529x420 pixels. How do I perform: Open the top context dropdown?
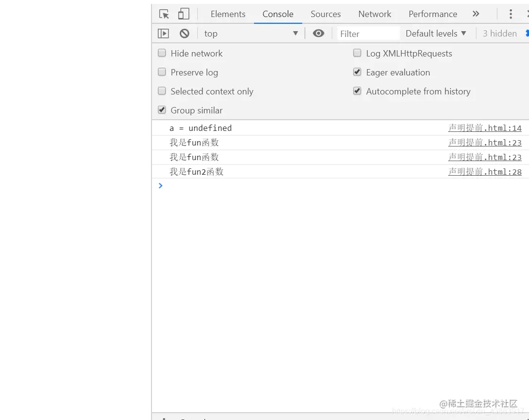click(251, 34)
